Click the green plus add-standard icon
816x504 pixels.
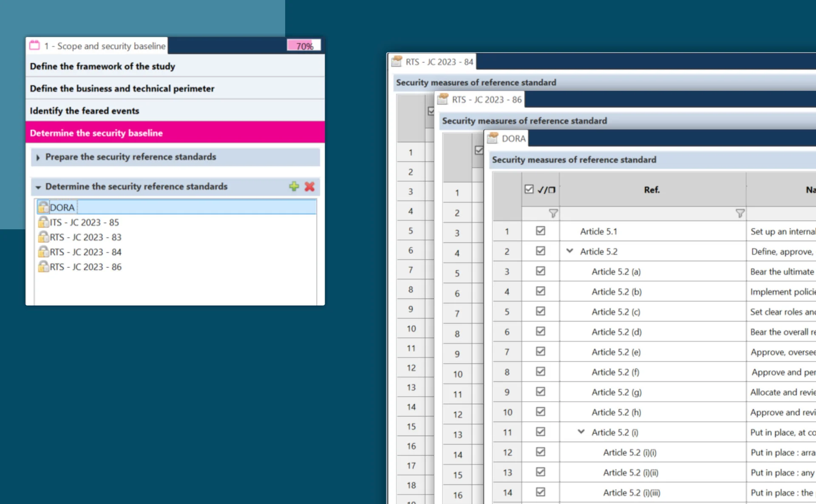click(x=294, y=186)
